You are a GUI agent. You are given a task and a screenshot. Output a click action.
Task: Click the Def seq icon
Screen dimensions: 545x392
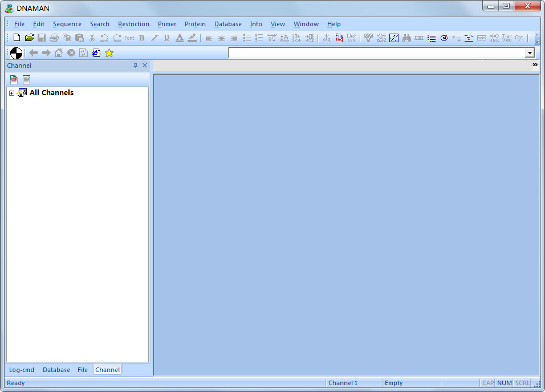(x=352, y=38)
